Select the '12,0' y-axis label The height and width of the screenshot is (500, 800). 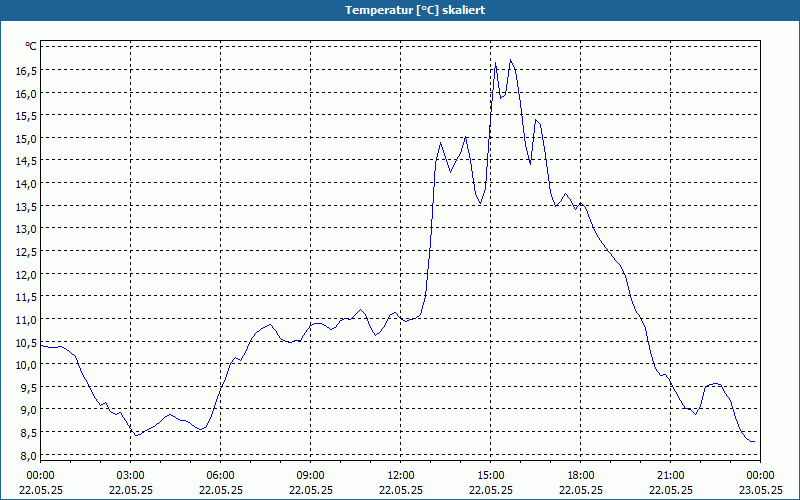[x=26, y=274]
